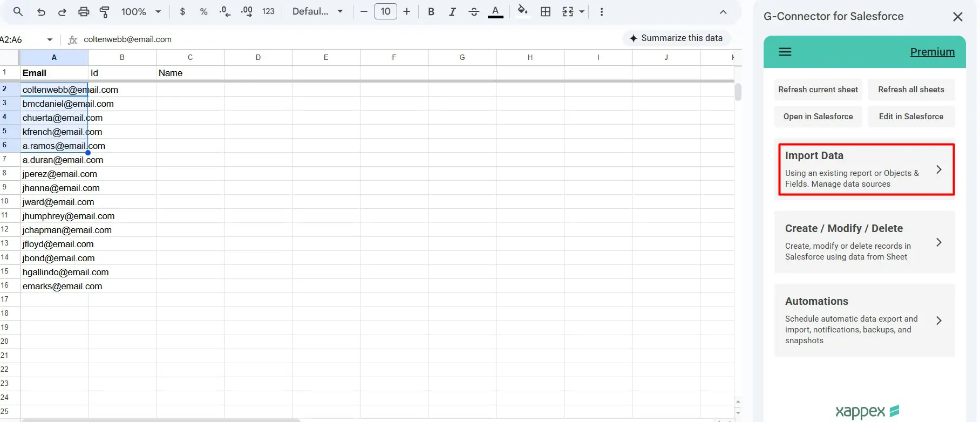Image resolution: width=980 pixels, height=422 pixels.
Task: Select cell with hgallindo@email.com
Action: [x=54, y=272]
